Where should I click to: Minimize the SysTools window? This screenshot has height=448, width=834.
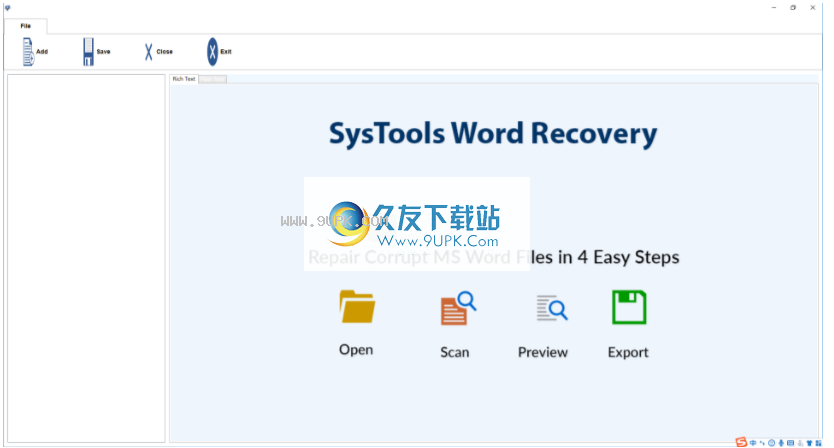[774, 7]
